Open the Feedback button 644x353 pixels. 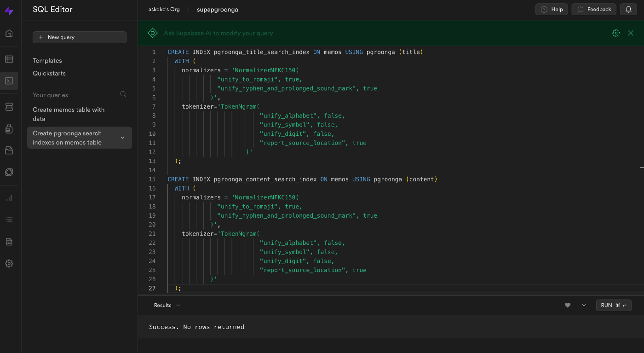point(594,9)
